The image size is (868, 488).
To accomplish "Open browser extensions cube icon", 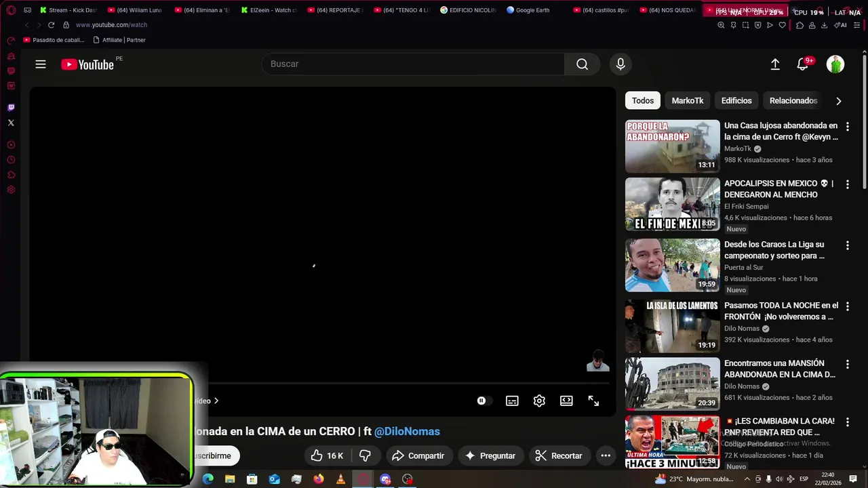I will click(800, 25).
